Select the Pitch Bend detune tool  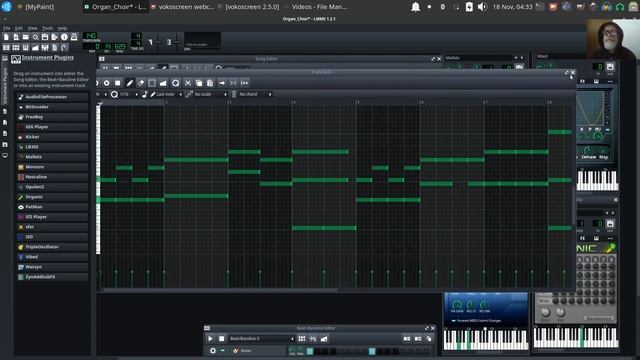click(163, 83)
